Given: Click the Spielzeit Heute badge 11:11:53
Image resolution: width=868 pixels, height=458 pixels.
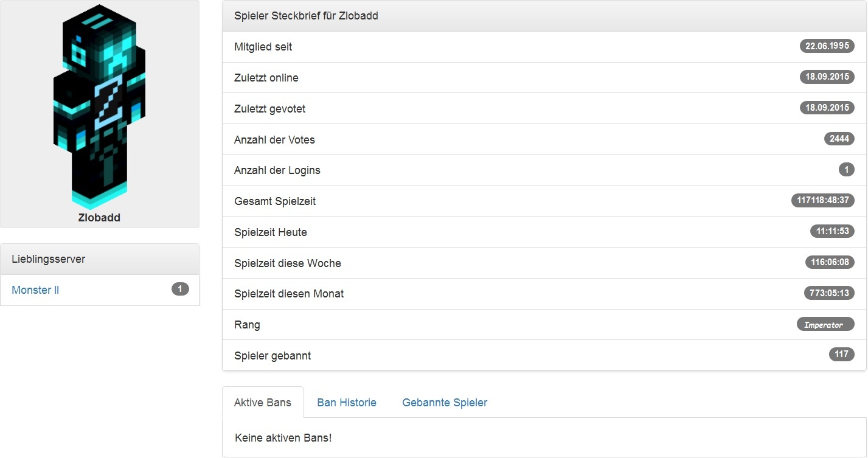Looking at the screenshot, I should click(832, 232).
